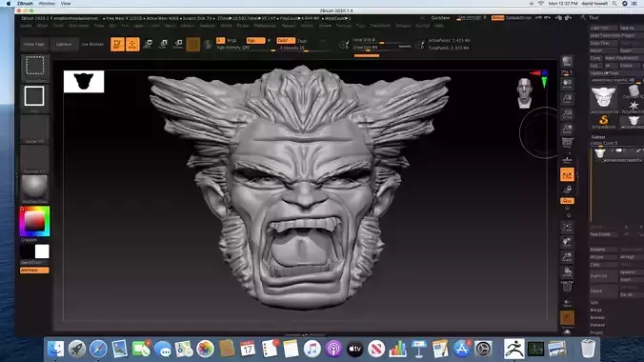Open the Transform menu

point(380,26)
